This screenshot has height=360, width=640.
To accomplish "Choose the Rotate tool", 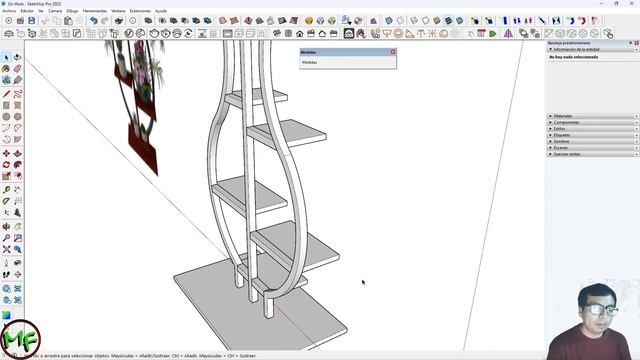I will (6, 164).
